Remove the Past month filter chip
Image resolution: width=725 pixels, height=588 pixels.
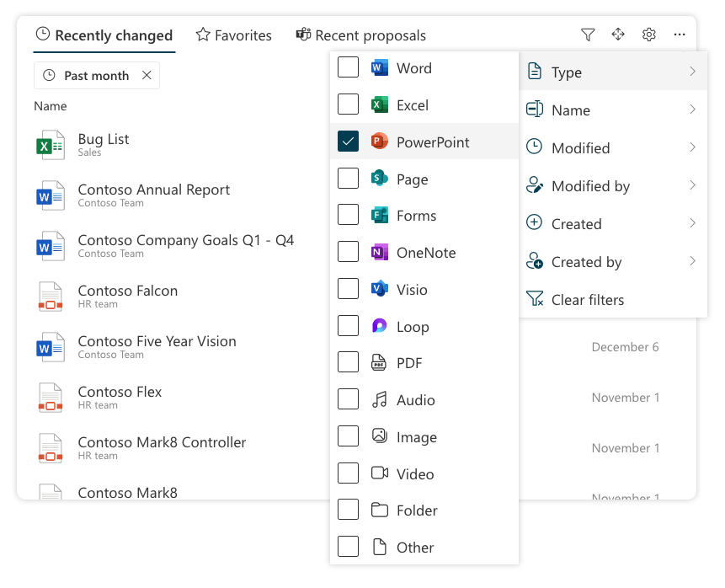pyautogui.click(x=147, y=76)
